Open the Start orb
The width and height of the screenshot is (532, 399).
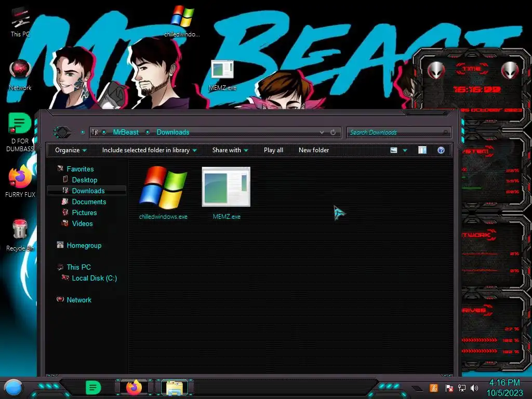(13, 388)
